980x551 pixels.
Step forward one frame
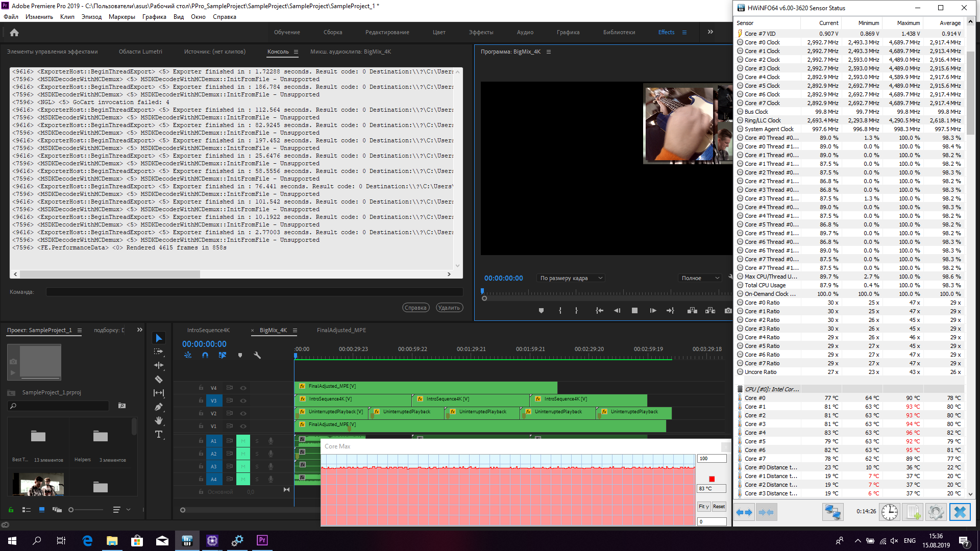(653, 310)
